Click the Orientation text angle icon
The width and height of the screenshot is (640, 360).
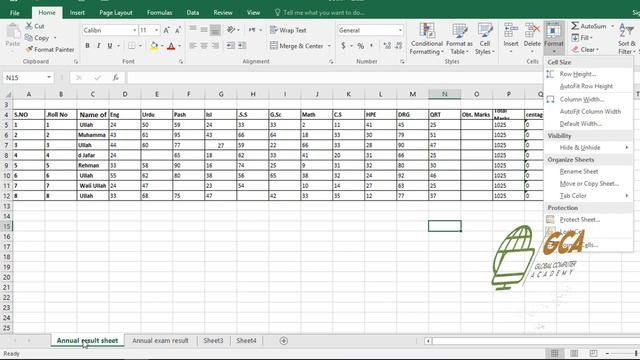pos(231,30)
